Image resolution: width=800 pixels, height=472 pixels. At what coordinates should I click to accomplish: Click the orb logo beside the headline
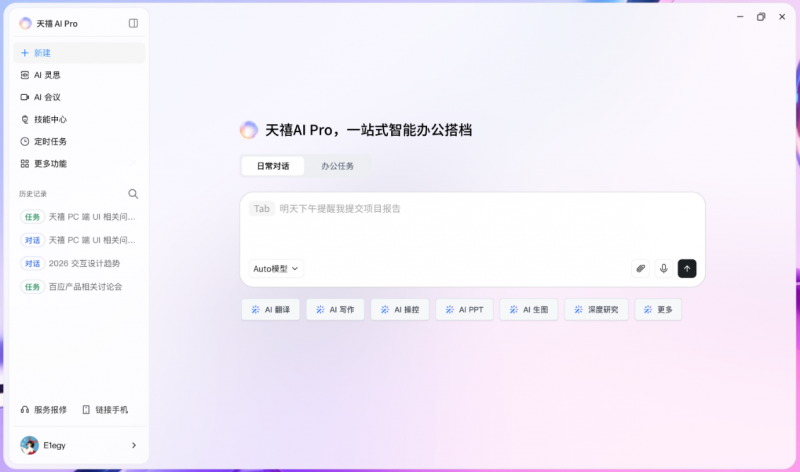click(x=249, y=130)
